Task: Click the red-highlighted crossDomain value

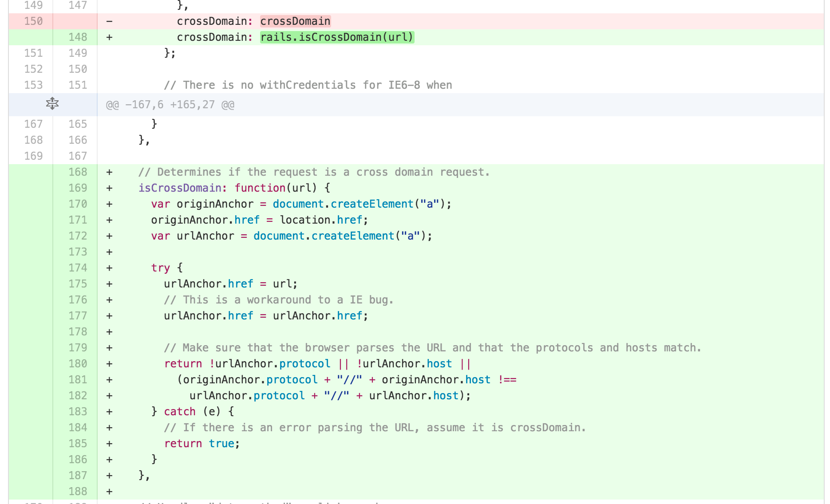Action: [x=295, y=21]
